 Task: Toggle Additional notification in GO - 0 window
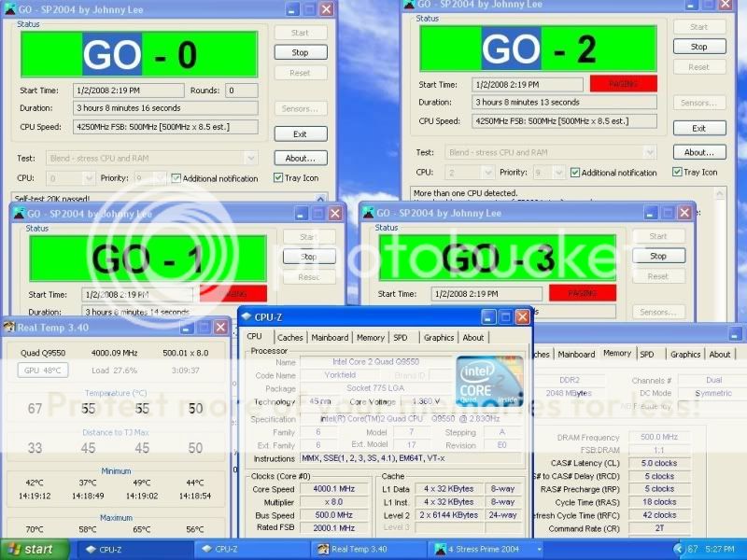point(176,178)
